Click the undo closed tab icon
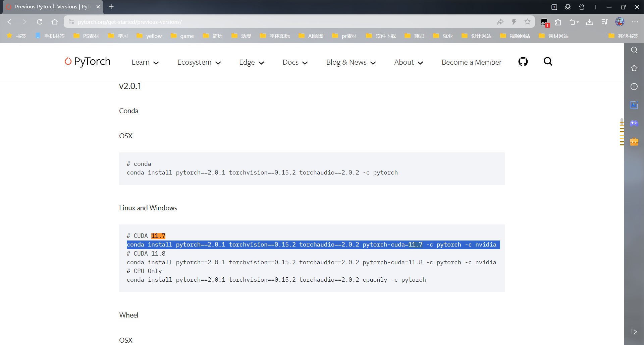The image size is (644, 345). 574,22
